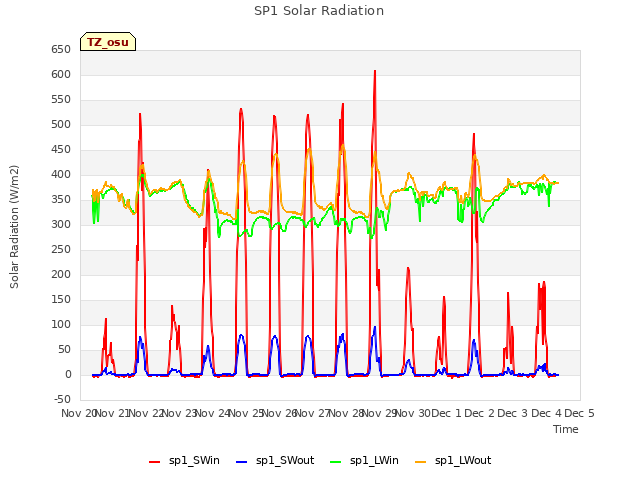The image size is (640, 480).
Task: Click the Dec 2 x-axis tick label
Action: (x=480, y=413)
